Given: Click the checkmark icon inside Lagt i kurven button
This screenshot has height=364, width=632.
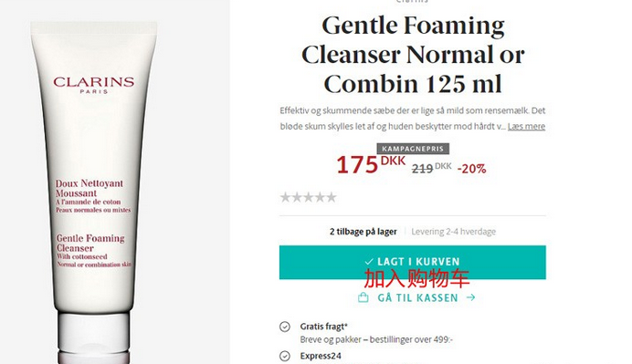Looking at the screenshot, I should pyautogui.click(x=369, y=262).
